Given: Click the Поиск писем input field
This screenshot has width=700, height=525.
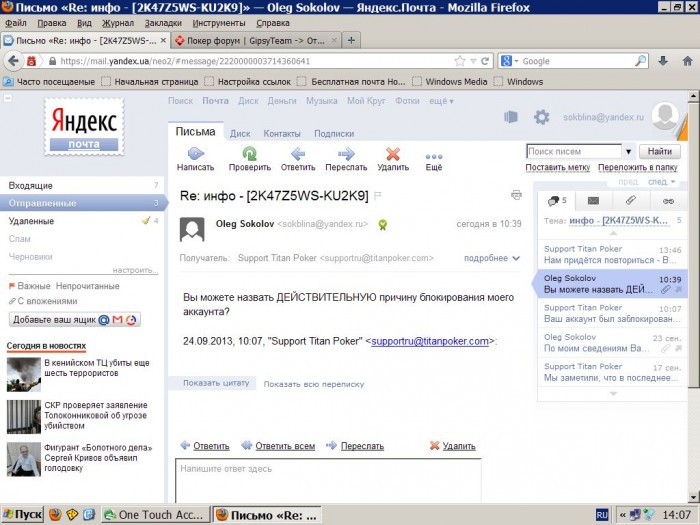Looking at the screenshot, I should 574,152.
